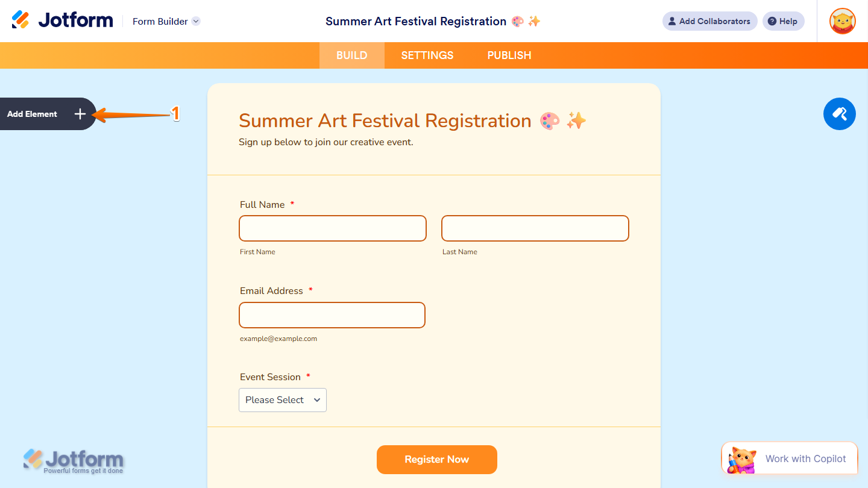
Task: Click the First Name input field
Action: (332, 228)
